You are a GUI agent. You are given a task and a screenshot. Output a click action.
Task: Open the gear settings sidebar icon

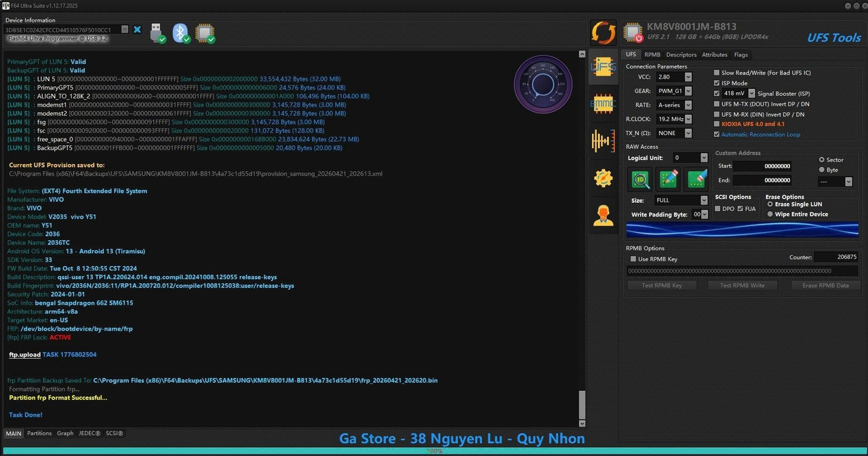point(603,178)
